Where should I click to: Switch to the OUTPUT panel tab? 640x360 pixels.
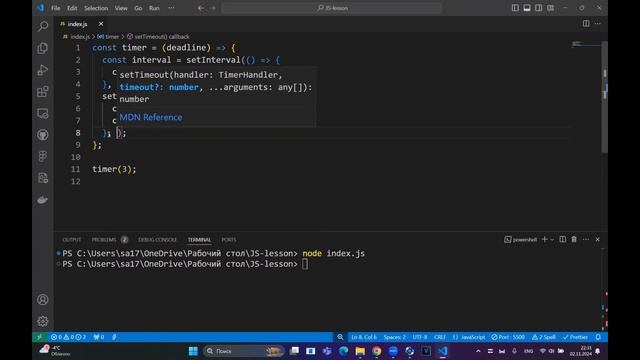(71, 240)
